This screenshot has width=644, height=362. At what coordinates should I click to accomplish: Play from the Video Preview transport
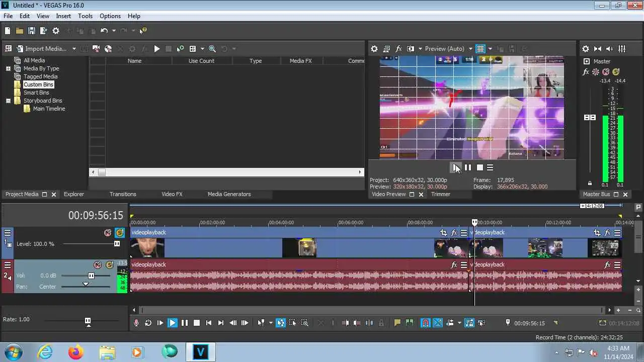pyautogui.click(x=456, y=167)
